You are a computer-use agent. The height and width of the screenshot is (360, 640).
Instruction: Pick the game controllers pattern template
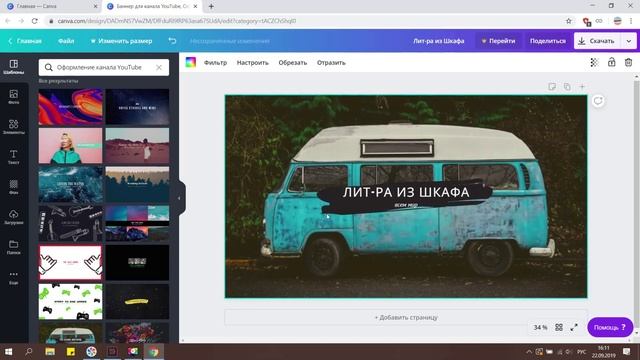(71, 302)
